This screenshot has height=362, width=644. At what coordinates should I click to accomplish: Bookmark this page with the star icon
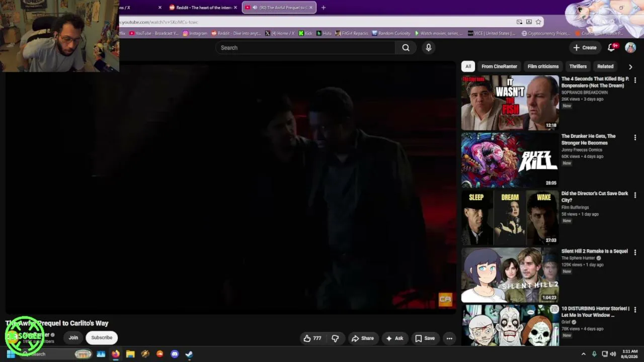click(538, 22)
